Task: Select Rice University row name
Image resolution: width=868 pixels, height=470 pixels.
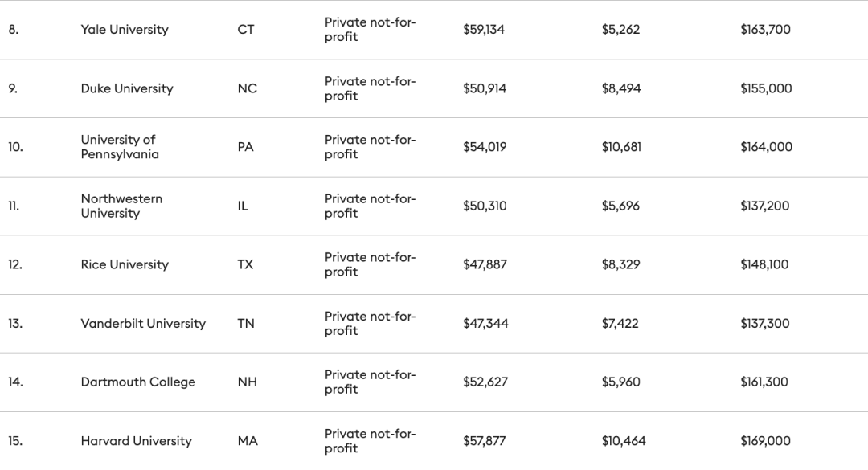Action: point(125,264)
